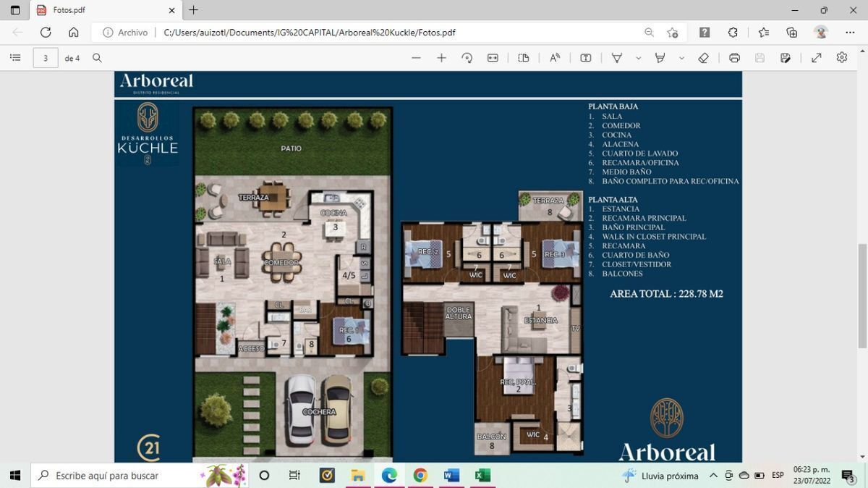This screenshot has width=868, height=488.
Task: Click the ESP language indicator
Action: pyautogui.click(x=778, y=476)
